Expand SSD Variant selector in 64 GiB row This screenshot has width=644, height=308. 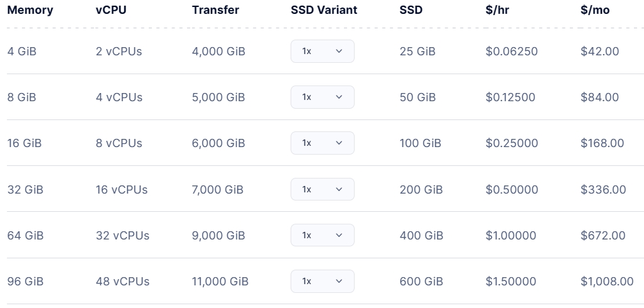323,235
